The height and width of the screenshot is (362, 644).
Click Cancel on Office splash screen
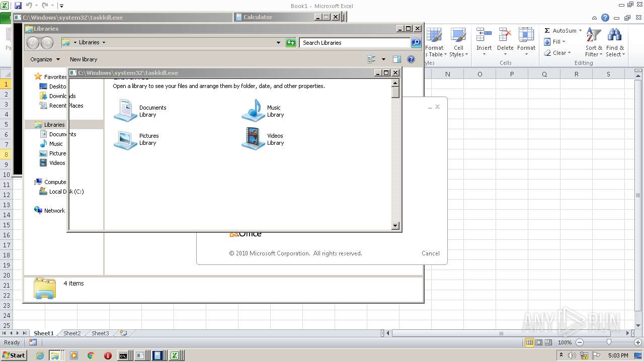(x=431, y=253)
